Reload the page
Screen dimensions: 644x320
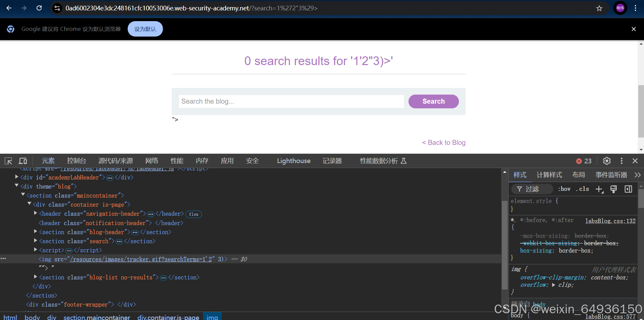[x=39, y=8]
